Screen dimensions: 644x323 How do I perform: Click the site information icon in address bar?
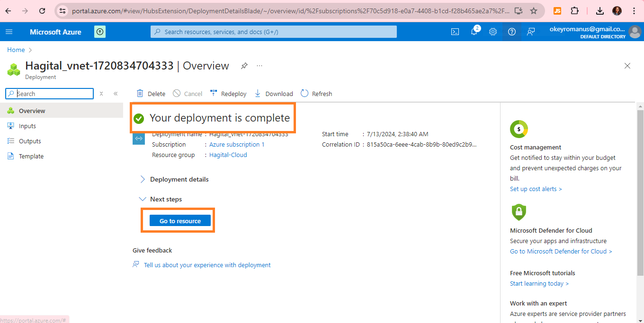[x=63, y=10]
